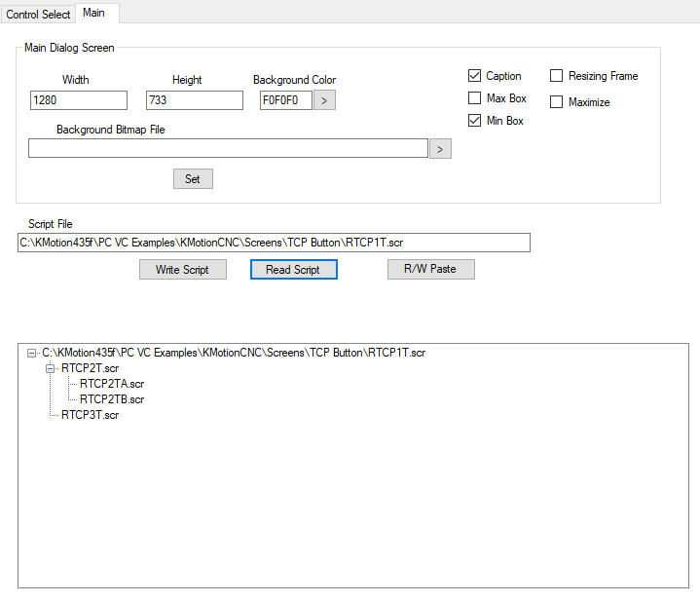Image resolution: width=700 pixels, height=603 pixels.
Task: Disable the Min Box checkbox
Action: point(474,121)
